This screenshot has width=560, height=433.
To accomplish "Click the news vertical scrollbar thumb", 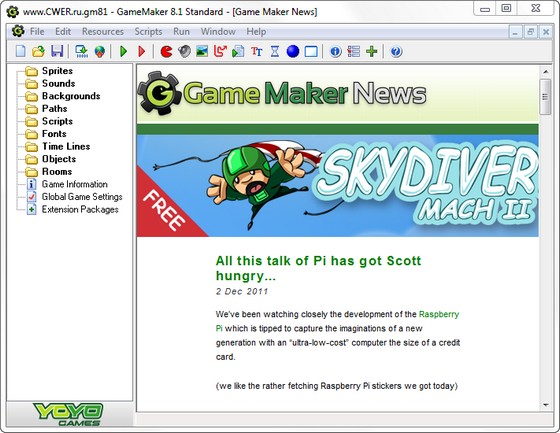I will click(x=545, y=97).
